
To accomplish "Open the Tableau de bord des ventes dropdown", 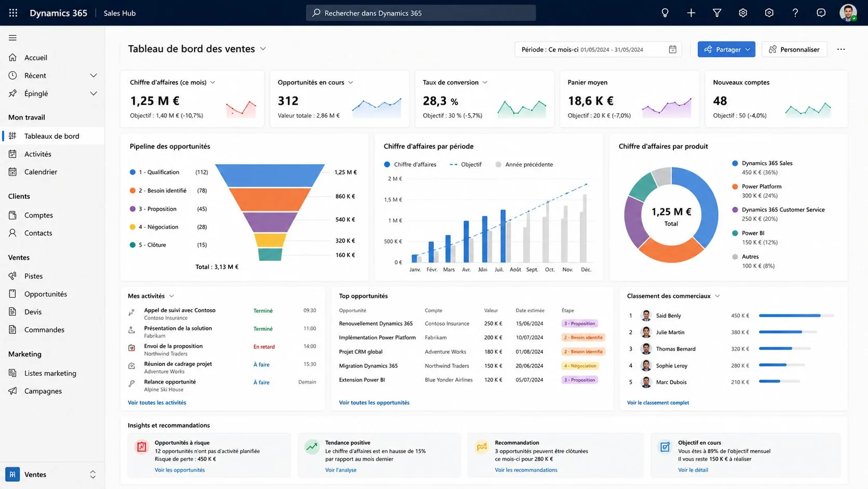I will point(263,49).
